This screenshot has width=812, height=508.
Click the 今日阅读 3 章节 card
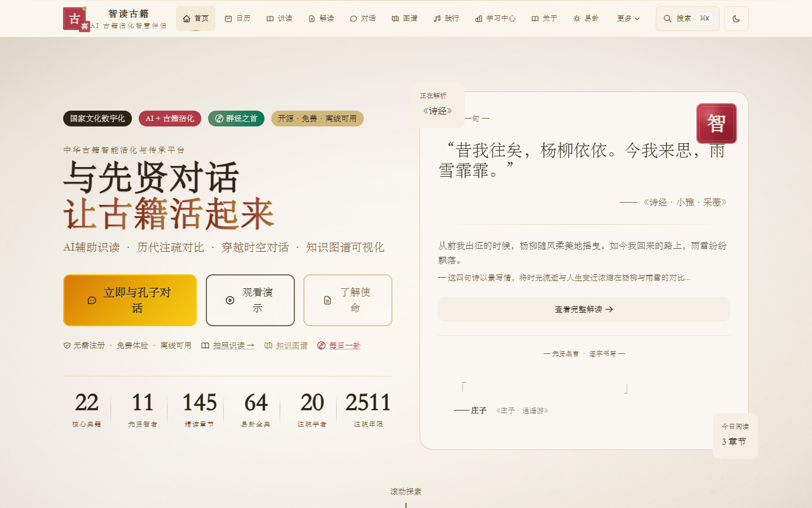pyautogui.click(x=735, y=436)
